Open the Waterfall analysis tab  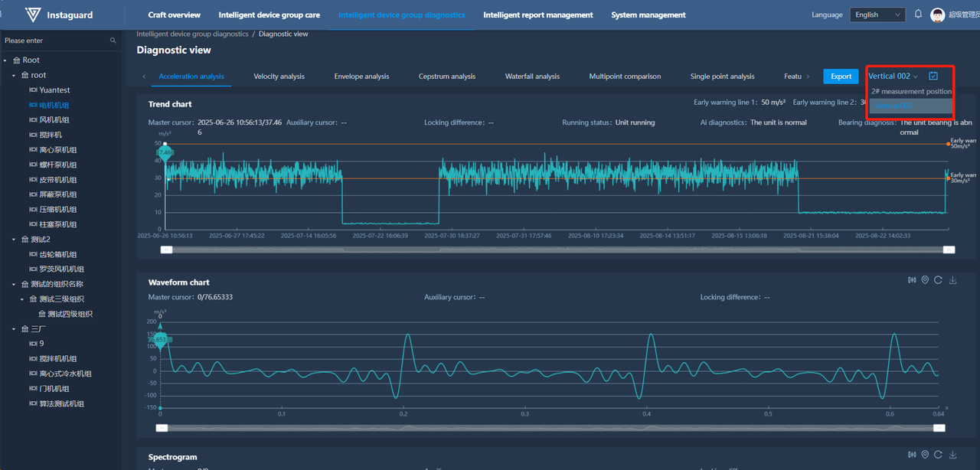click(x=532, y=77)
